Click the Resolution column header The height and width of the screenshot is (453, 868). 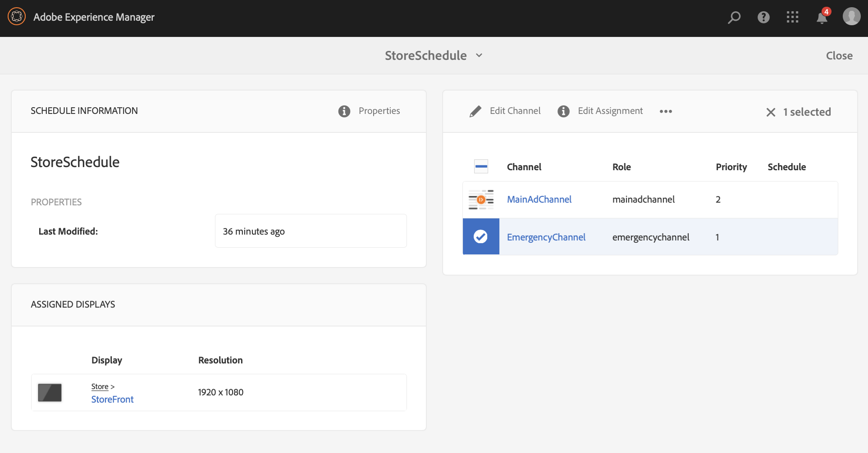pyautogui.click(x=220, y=360)
